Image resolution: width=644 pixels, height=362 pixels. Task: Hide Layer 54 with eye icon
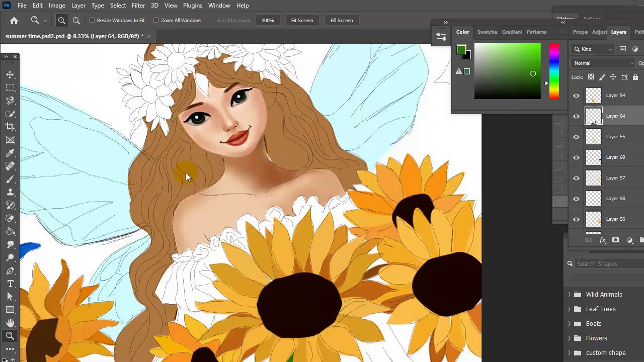point(577,96)
